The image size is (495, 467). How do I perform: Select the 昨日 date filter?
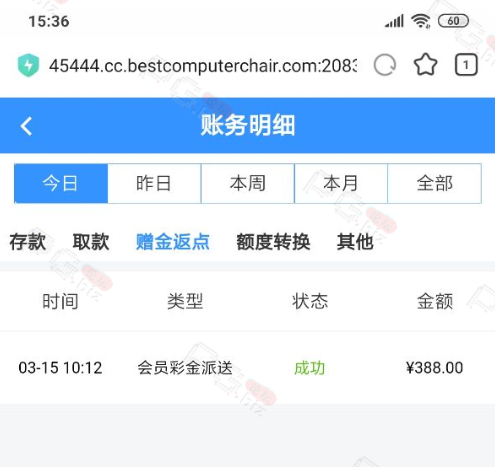[x=154, y=183]
